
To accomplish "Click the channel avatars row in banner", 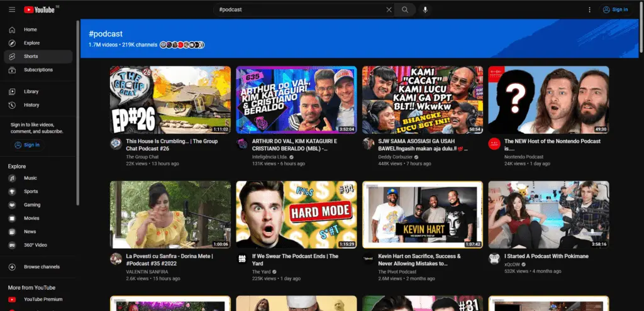I will click(182, 45).
